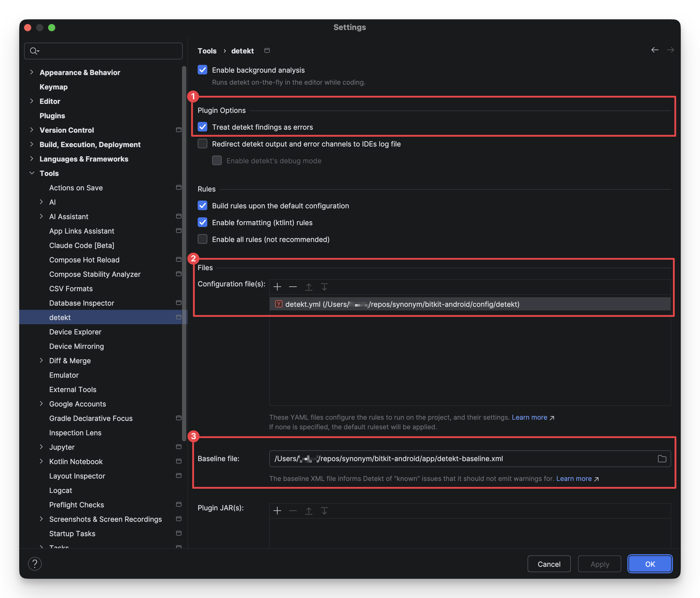The height and width of the screenshot is (598, 700).
Task: Open External Tools settings
Action: (73, 389)
